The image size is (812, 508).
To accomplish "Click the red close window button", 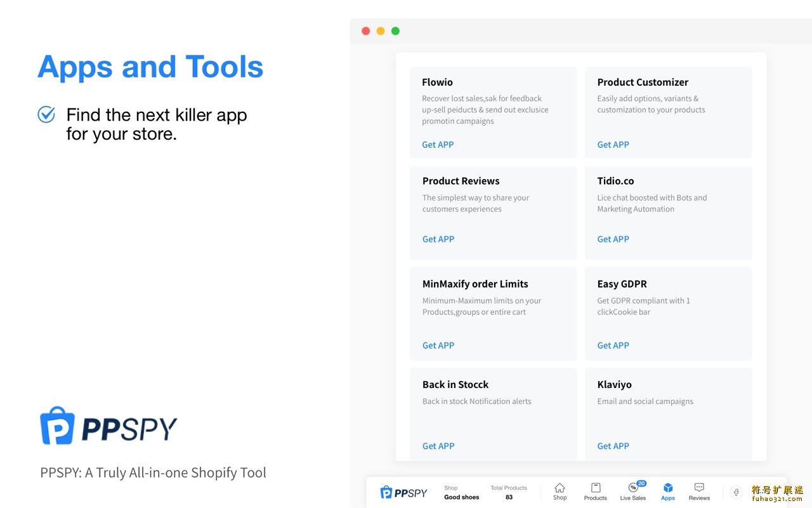I will 365,31.
